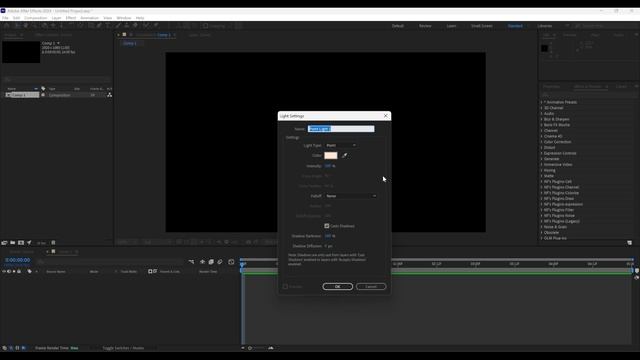The height and width of the screenshot is (360, 640).
Task: Expand the Blur & Sharpen effects category
Action: tap(542, 119)
